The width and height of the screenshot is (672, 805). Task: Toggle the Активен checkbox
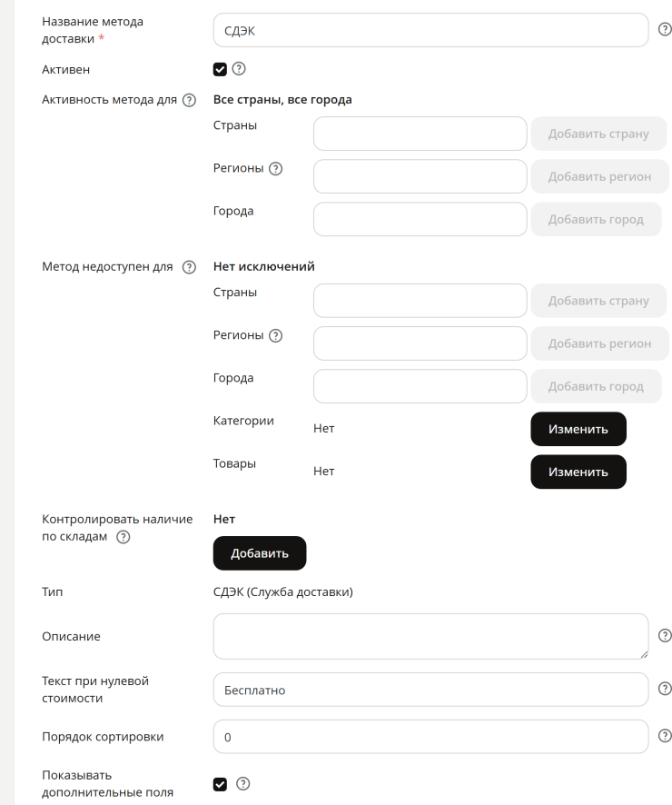[x=220, y=69]
